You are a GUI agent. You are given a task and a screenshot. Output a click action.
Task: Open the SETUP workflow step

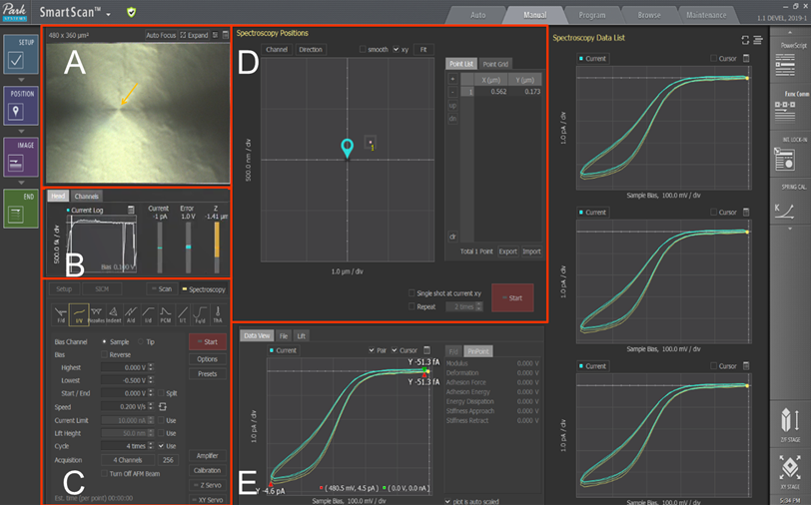click(x=21, y=54)
